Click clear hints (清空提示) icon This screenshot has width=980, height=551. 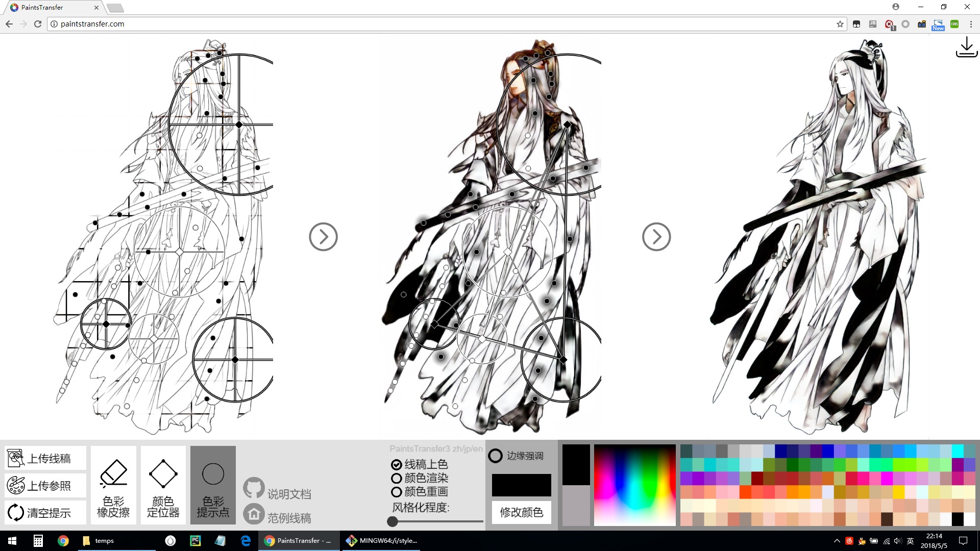pyautogui.click(x=15, y=512)
